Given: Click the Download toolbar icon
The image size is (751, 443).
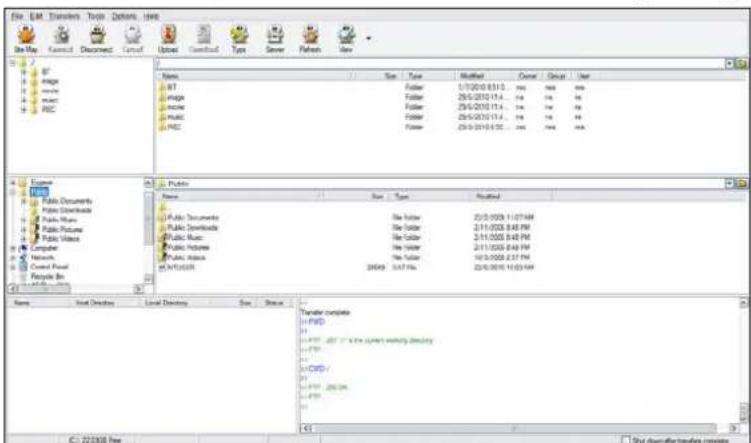Looking at the screenshot, I should click(x=204, y=39).
